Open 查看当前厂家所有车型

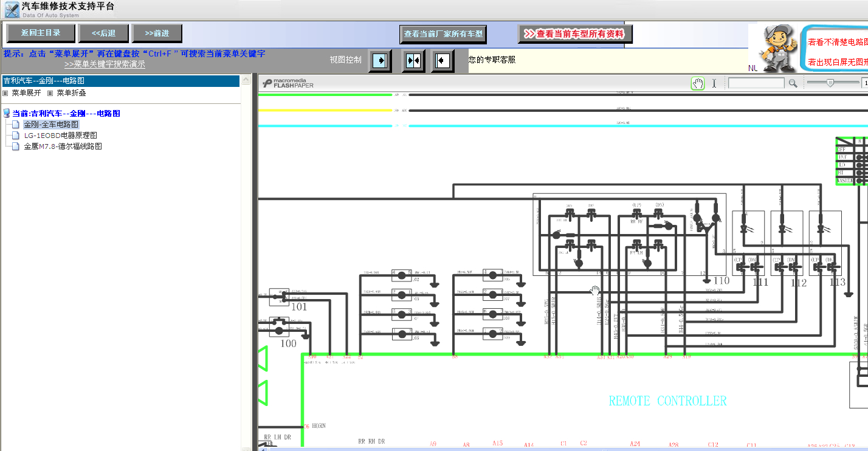[x=443, y=34]
